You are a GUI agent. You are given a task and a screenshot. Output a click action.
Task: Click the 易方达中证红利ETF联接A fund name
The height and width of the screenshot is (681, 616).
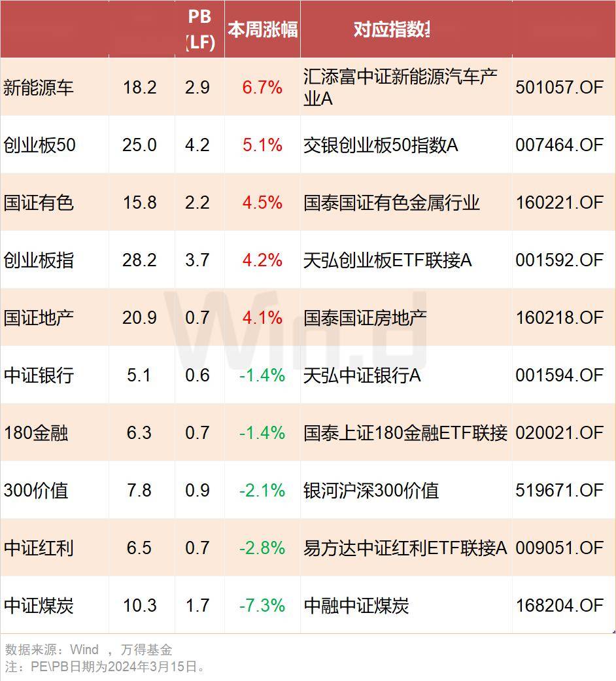405,548
